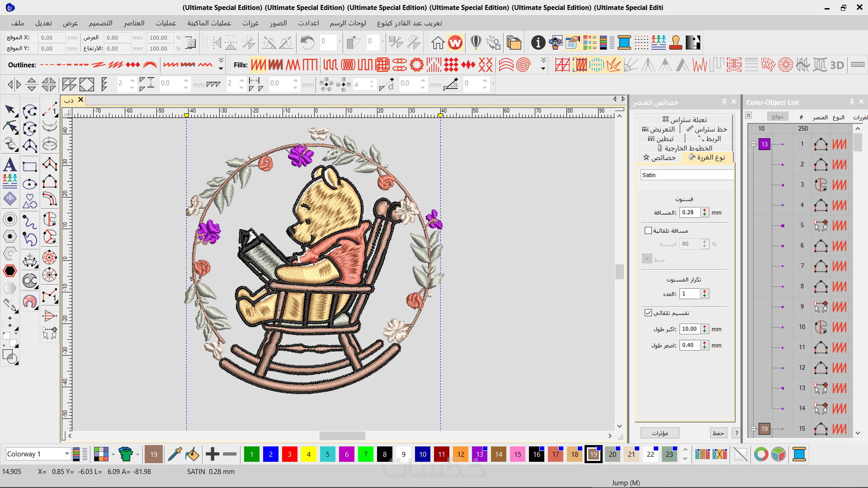Collapse color 13 group in object list
Screen dimensions: 868x488
coord(753,144)
